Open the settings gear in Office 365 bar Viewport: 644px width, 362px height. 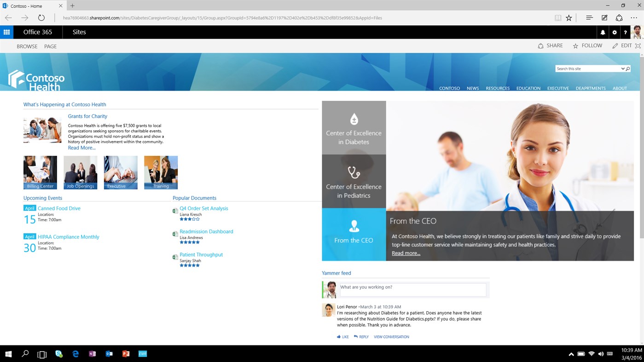(x=614, y=32)
